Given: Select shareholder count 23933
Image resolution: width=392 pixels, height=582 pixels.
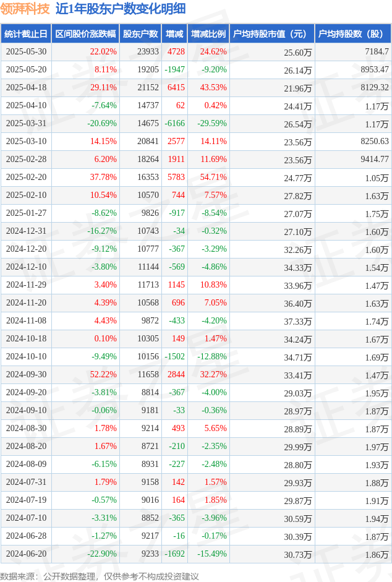Looking at the screenshot, I should (148, 51).
